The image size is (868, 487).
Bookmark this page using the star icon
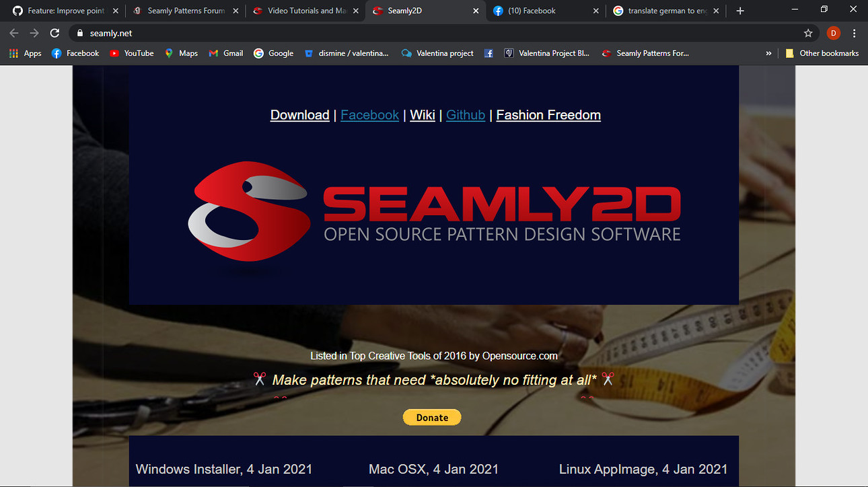click(x=807, y=32)
